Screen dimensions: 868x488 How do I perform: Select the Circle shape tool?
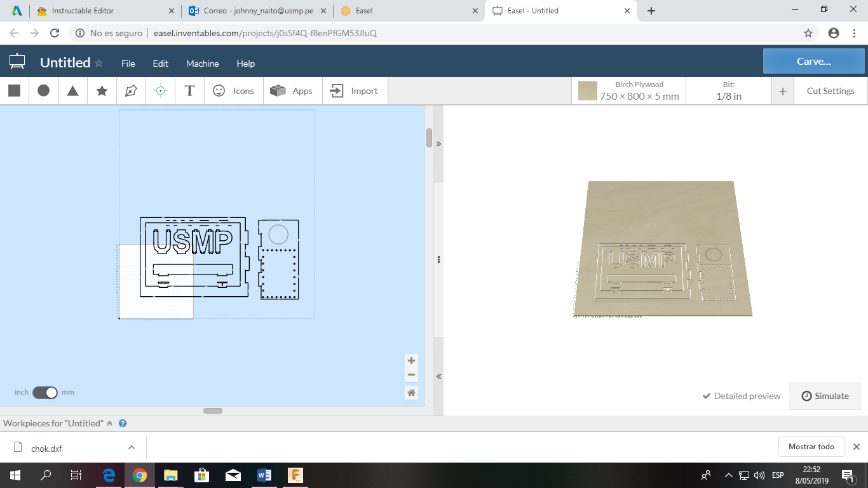[x=43, y=91]
